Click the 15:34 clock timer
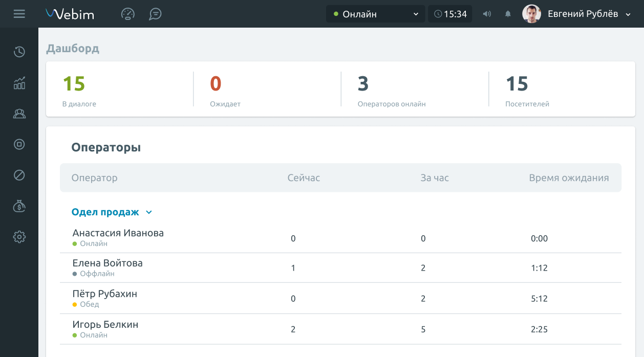This screenshot has height=357, width=644. 450,14
